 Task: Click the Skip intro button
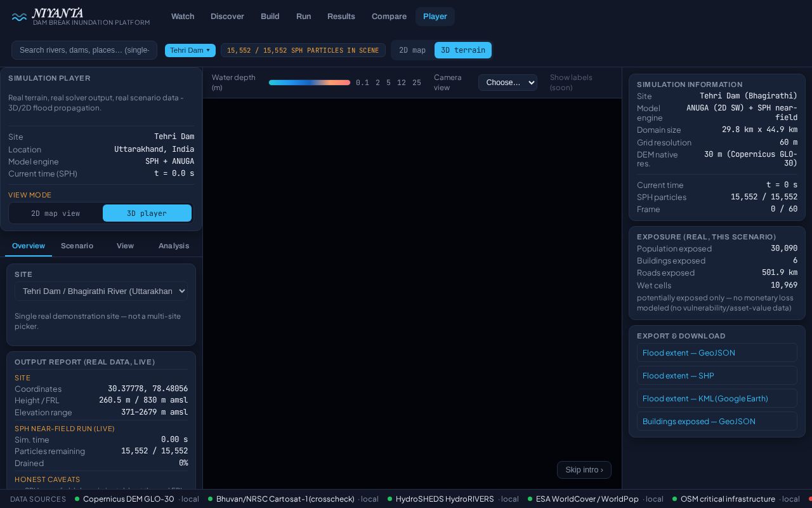584,470
